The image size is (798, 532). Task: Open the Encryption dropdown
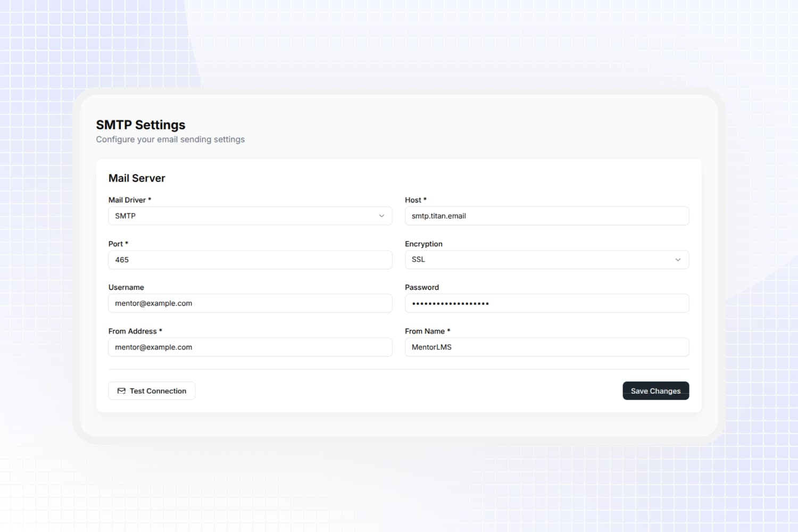547,260
